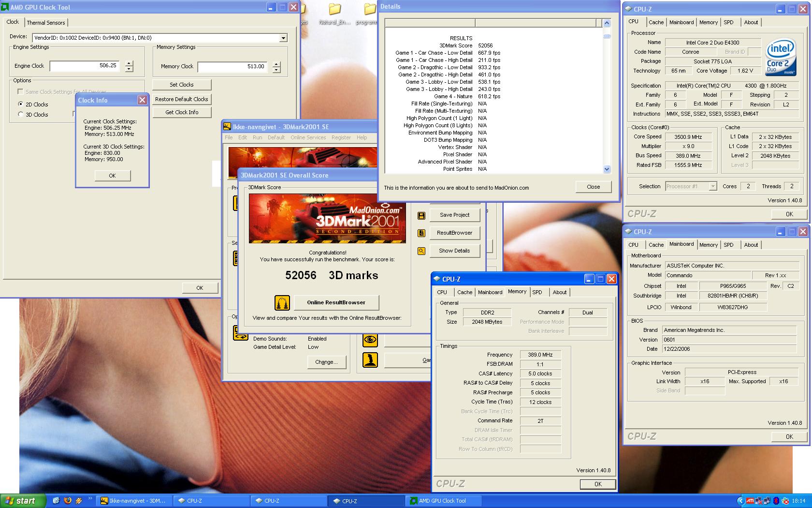Select the 3D Clocks radio button
The width and height of the screenshot is (812, 508).
click(x=20, y=114)
